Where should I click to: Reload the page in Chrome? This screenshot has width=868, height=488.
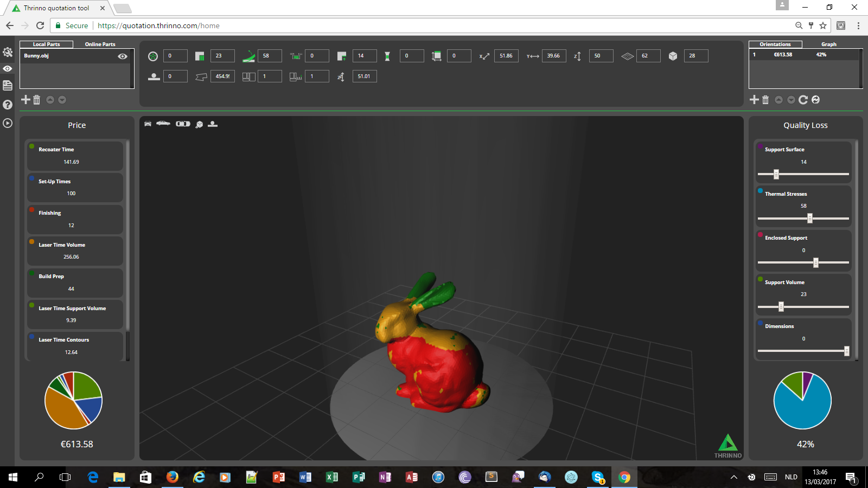(40, 25)
